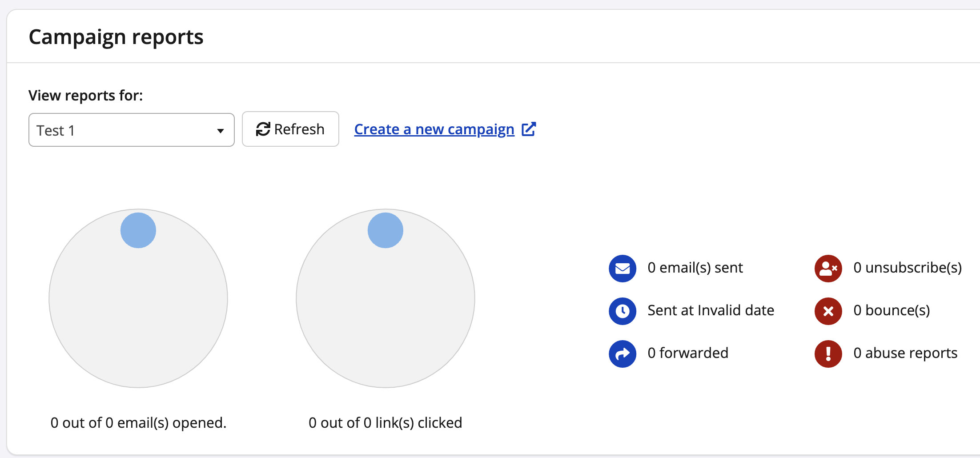This screenshot has width=980, height=458.
Task: Click the external link icon beside campaign link
Action: (529, 129)
